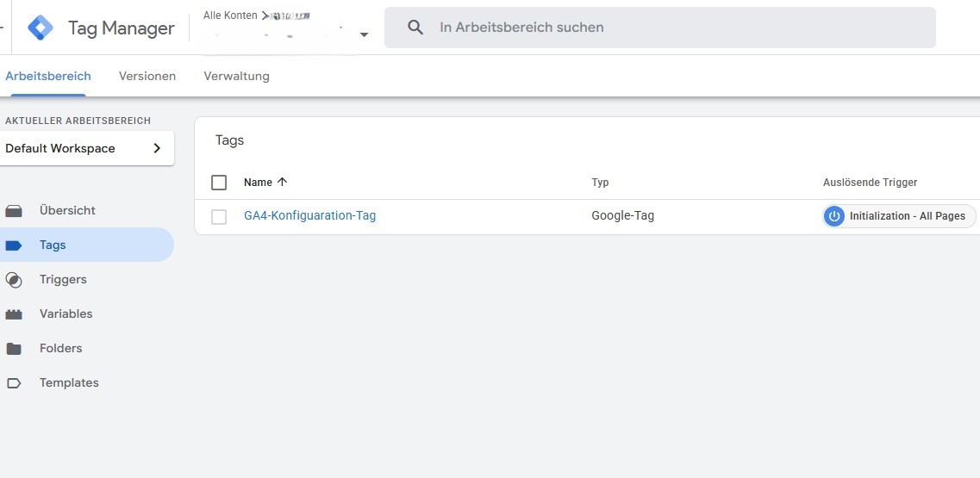This screenshot has height=478, width=980.
Task: Switch to the Versionen tab
Action: [147, 76]
